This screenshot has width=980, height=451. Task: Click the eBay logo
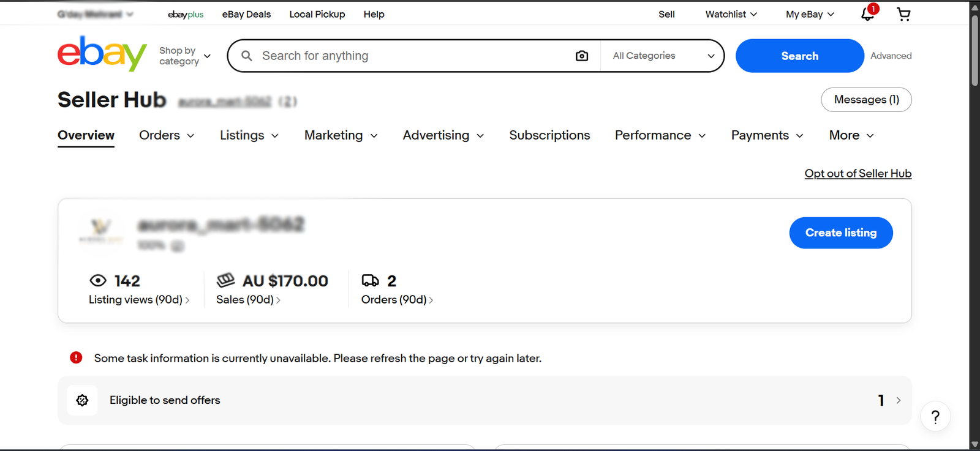click(x=102, y=54)
